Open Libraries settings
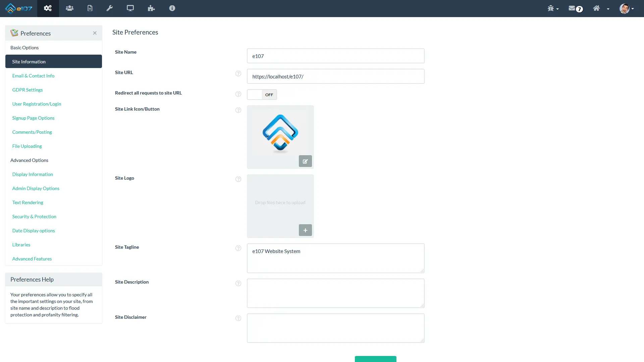 tap(21, 245)
